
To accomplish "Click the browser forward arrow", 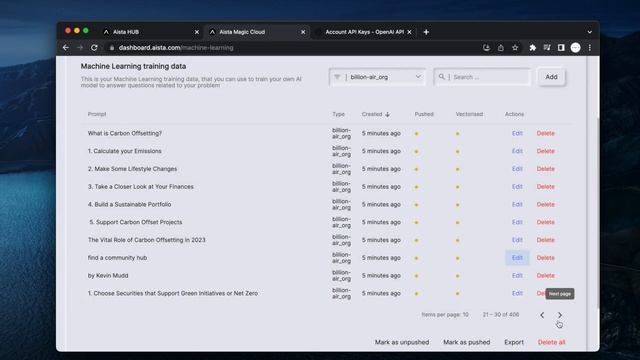I will tap(80, 48).
